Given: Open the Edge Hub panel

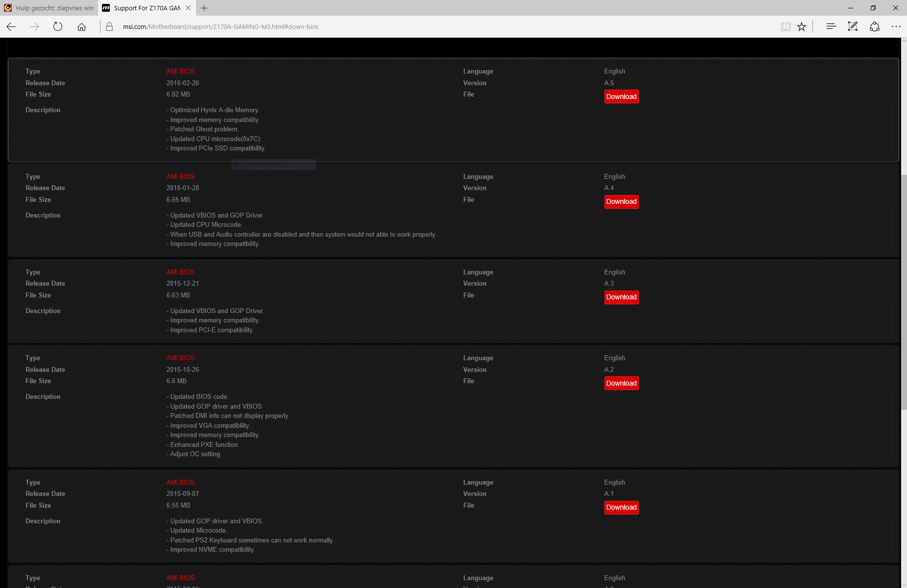Looking at the screenshot, I should [x=831, y=27].
